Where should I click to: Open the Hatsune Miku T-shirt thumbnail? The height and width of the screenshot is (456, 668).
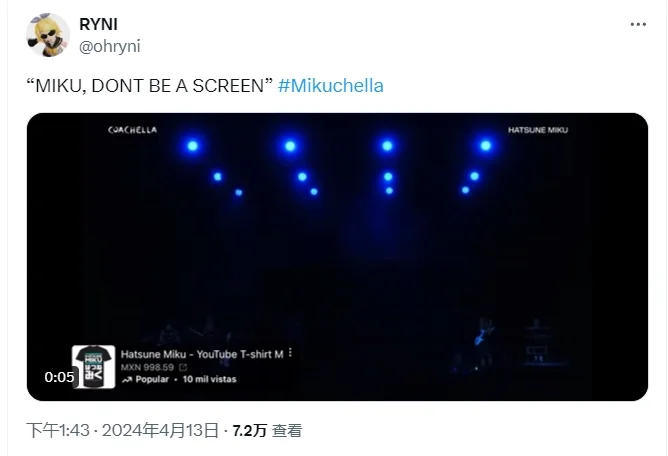93,367
